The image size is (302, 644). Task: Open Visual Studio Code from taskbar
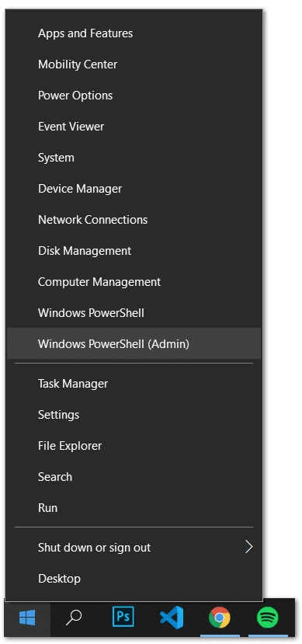(171, 618)
